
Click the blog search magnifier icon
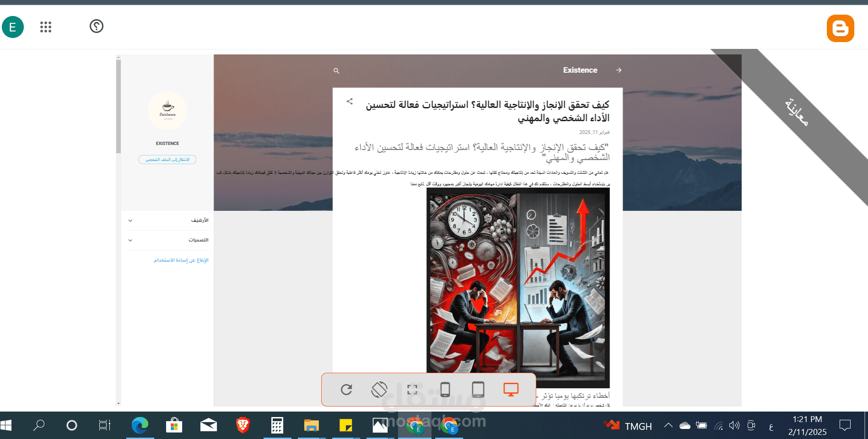click(336, 71)
